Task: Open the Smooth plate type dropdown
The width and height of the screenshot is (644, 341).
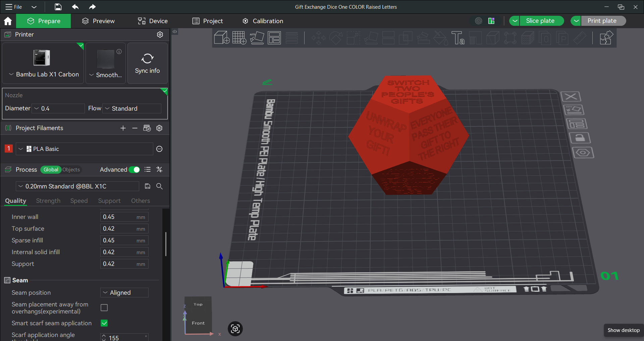Action: click(x=106, y=75)
